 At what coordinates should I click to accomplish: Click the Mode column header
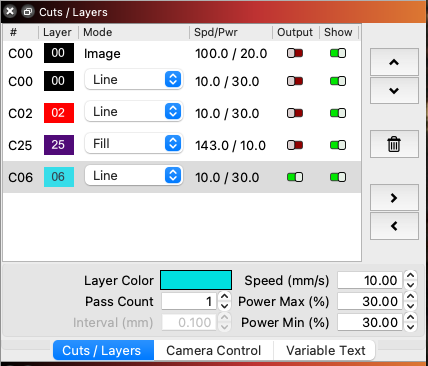tap(97, 32)
